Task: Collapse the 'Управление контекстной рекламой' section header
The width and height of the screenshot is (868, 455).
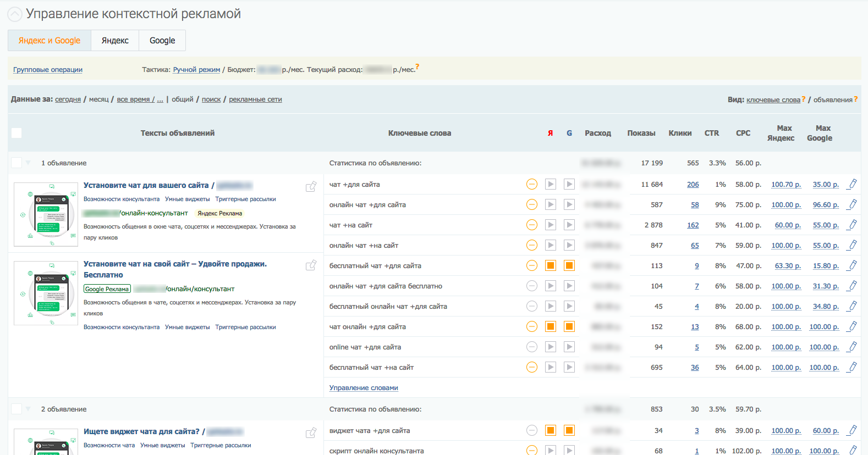Action: pos(15,14)
